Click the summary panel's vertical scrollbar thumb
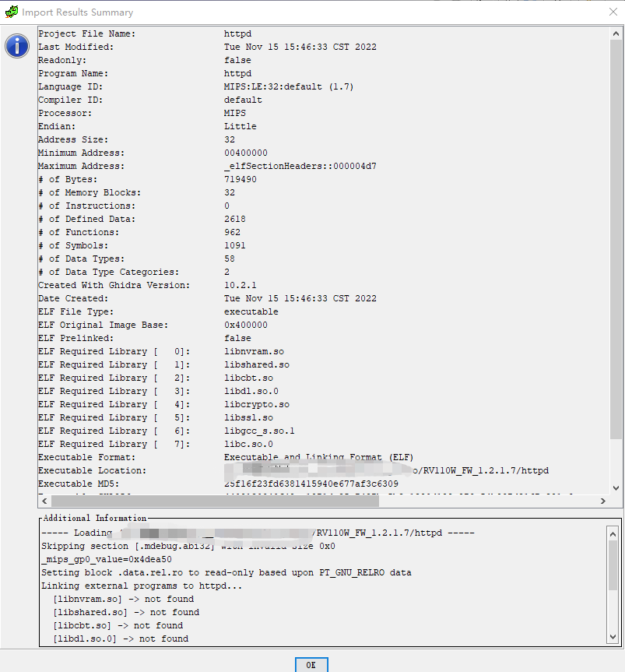Viewport: 625px width, 672px height. tap(616, 234)
